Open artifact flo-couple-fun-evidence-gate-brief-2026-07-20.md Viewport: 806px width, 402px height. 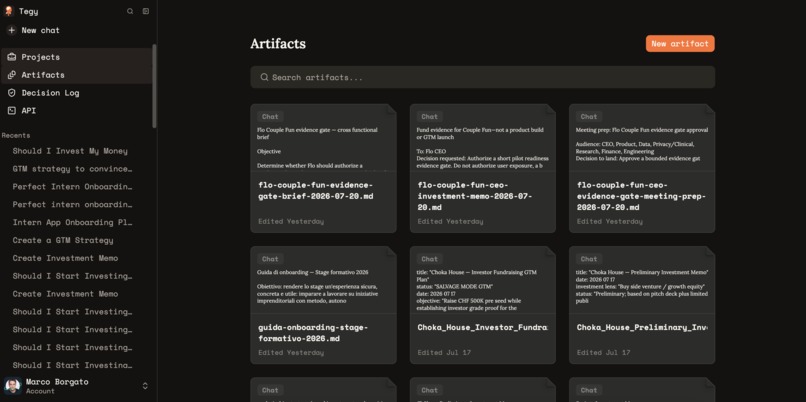[323, 169]
